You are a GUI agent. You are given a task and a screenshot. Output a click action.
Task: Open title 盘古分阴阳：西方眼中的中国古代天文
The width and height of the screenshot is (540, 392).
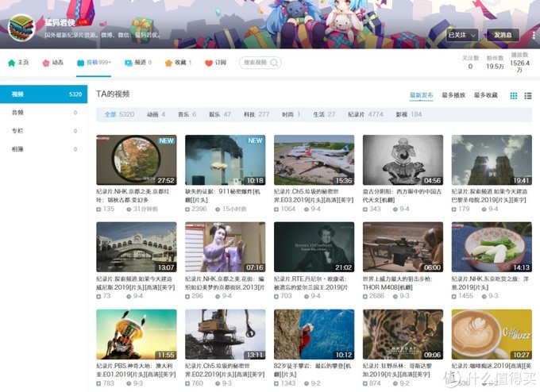point(402,195)
